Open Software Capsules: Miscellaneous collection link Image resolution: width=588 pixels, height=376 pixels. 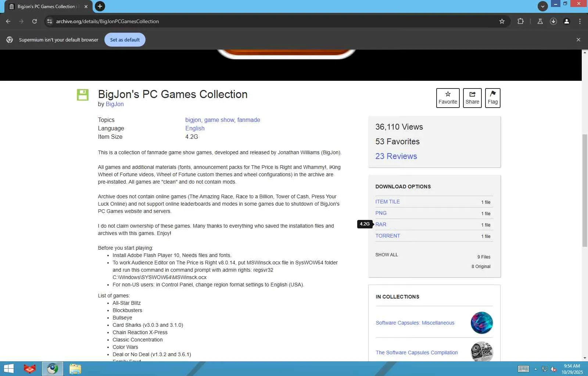click(415, 323)
